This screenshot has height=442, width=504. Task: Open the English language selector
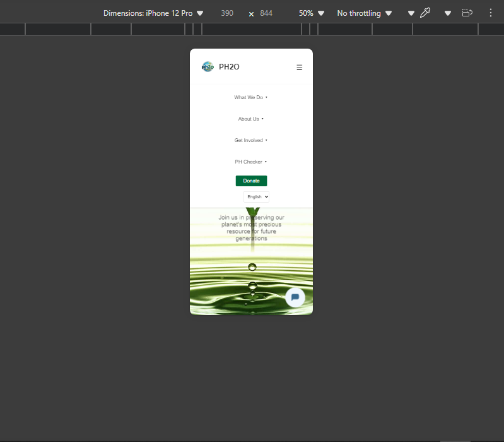[257, 197]
